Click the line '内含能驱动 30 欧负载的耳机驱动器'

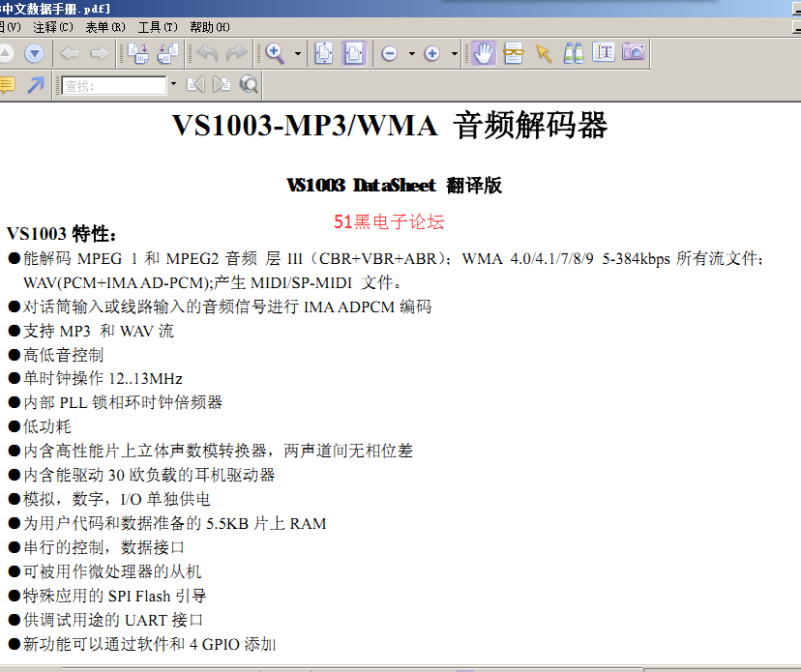pos(149,475)
